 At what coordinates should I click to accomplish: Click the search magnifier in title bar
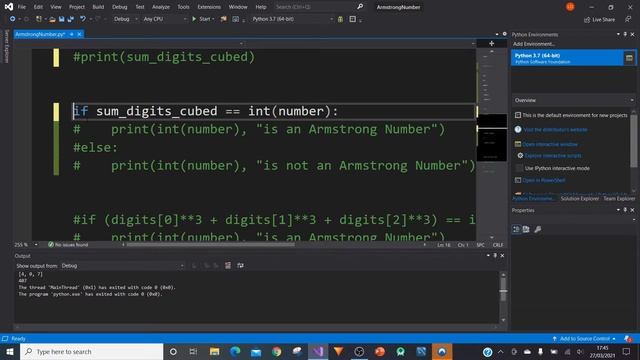pos(360,7)
